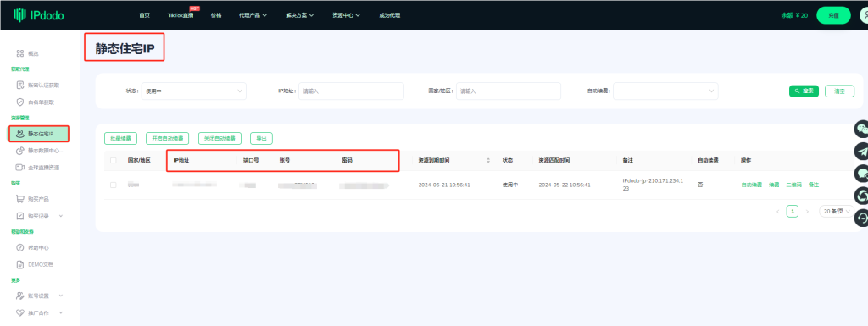Click the 充值 recharge button
868x326 pixels.
[x=833, y=15]
